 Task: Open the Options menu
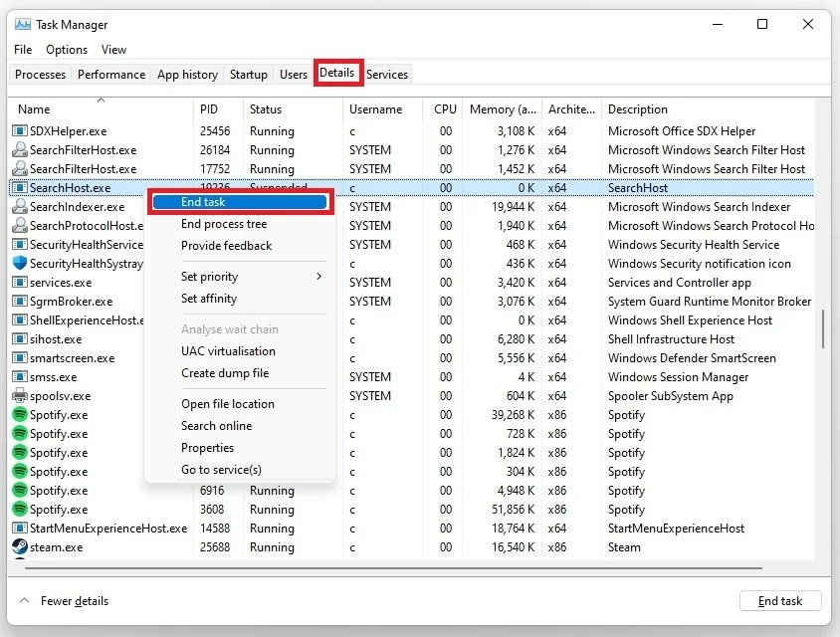pos(67,50)
